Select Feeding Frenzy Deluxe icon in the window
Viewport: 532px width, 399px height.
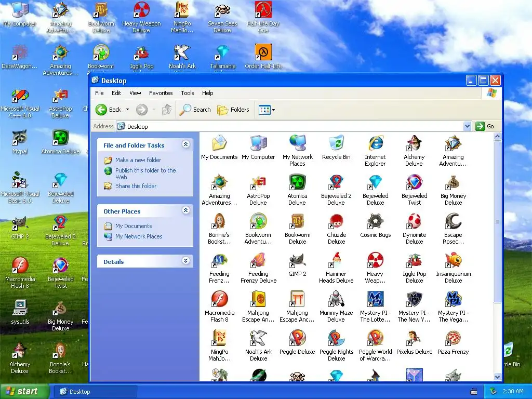pyautogui.click(x=258, y=261)
